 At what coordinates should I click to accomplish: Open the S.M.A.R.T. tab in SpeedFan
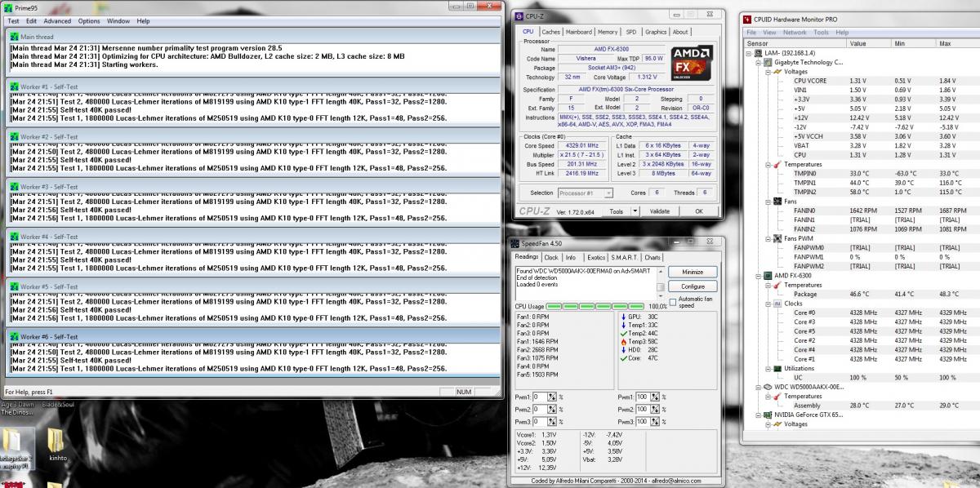click(626, 257)
